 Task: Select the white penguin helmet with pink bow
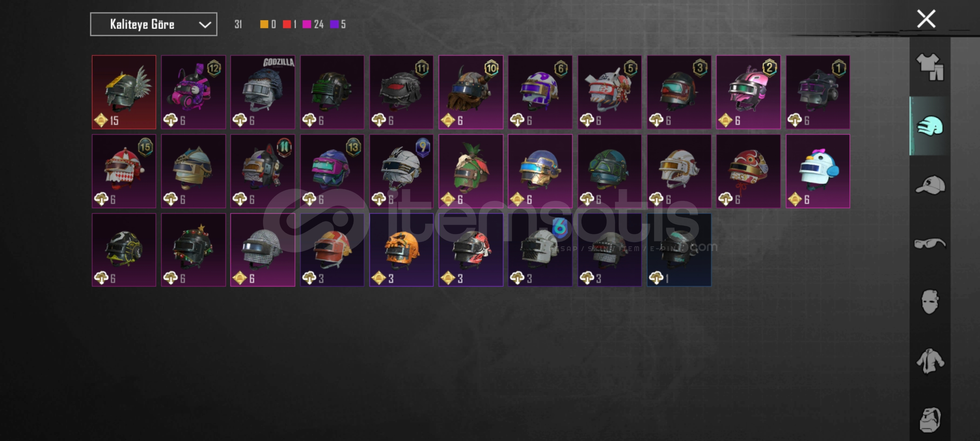pyautogui.click(x=818, y=171)
